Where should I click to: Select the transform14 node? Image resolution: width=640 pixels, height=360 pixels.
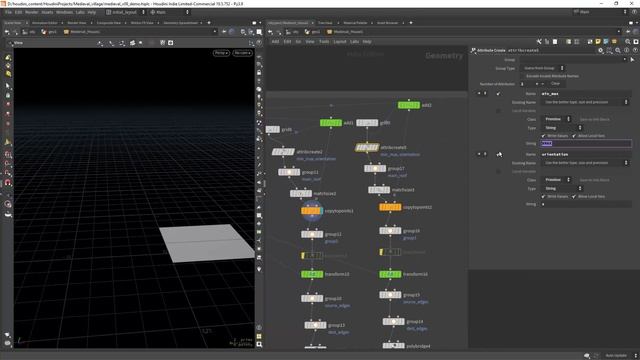[390, 274]
